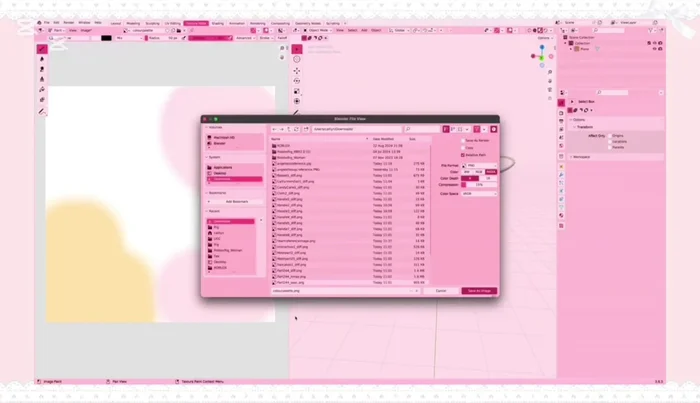Viewport: 700px width, 403px height.
Task: Select the Smear tool in paint toolbar
Action: pos(42,69)
